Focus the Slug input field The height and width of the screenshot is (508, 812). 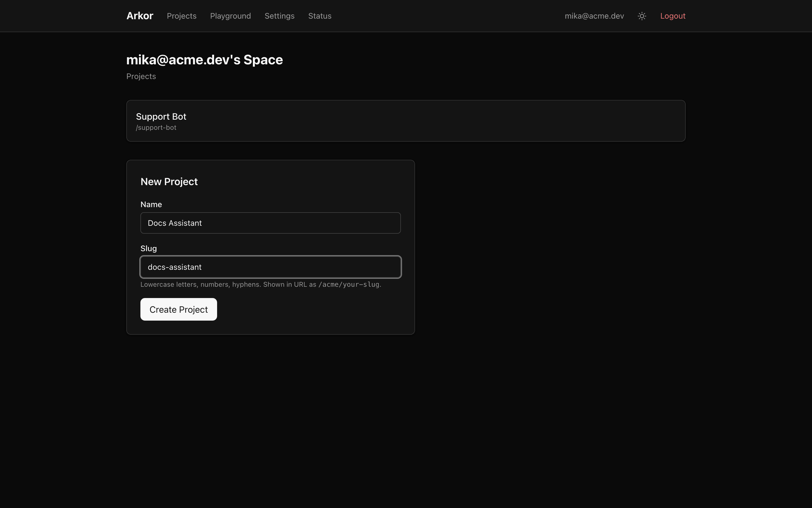pos(270,267)
